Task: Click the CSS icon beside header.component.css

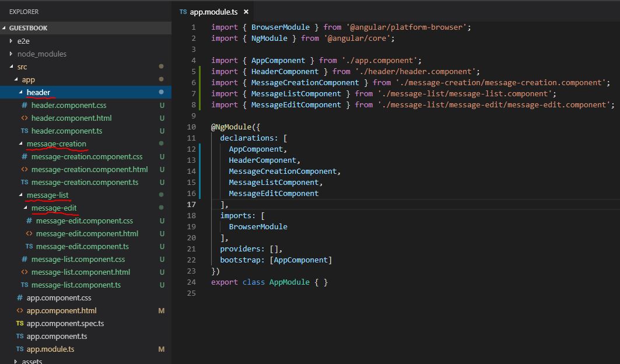Action: click(x=24, y=106)
